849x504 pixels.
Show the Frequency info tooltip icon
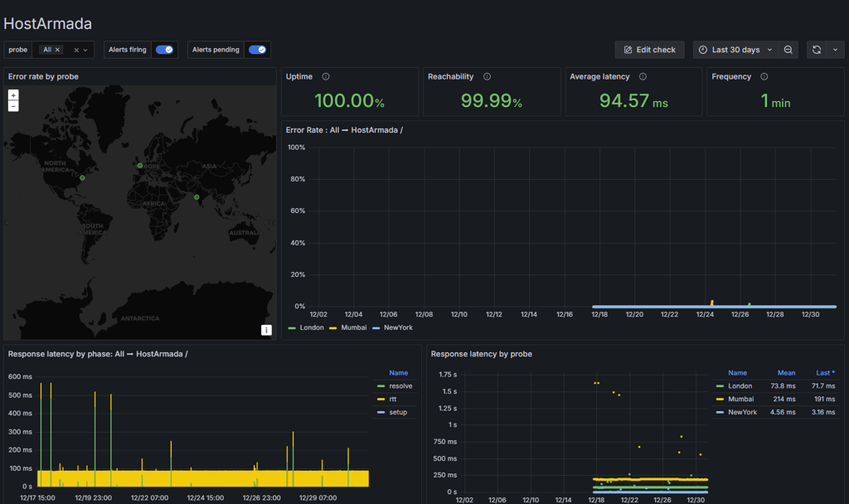pyautogui.click(x=764, y=76)
